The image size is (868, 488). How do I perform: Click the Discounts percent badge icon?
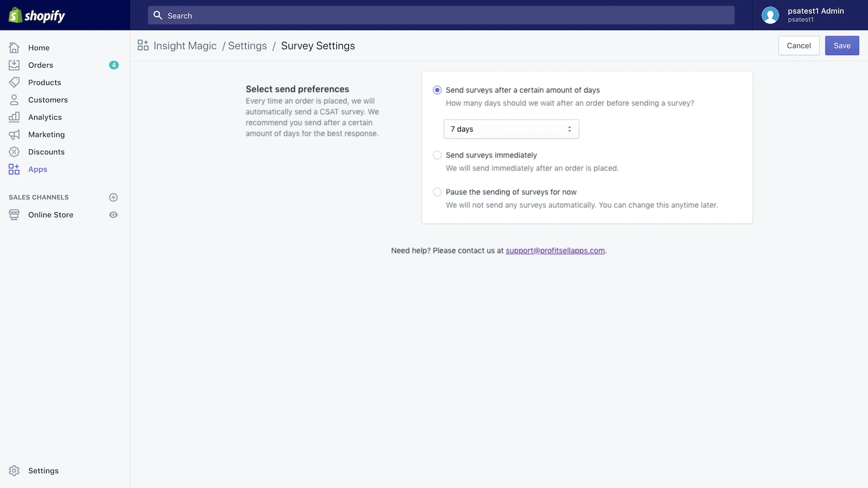14,152
